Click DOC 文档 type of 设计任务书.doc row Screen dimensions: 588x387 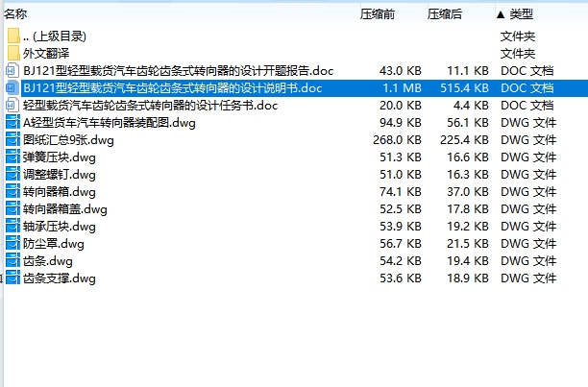[527, 106]
